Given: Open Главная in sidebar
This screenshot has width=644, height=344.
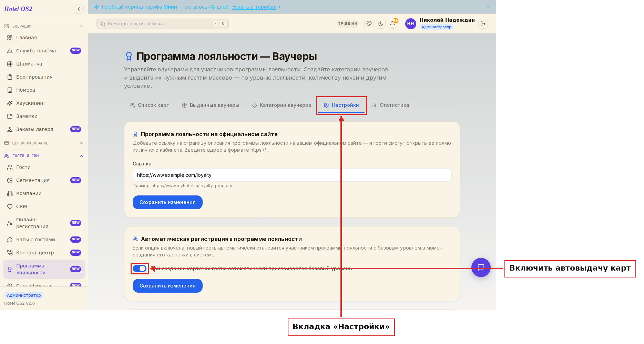Looking at the screenshot, I should point(44,38).
